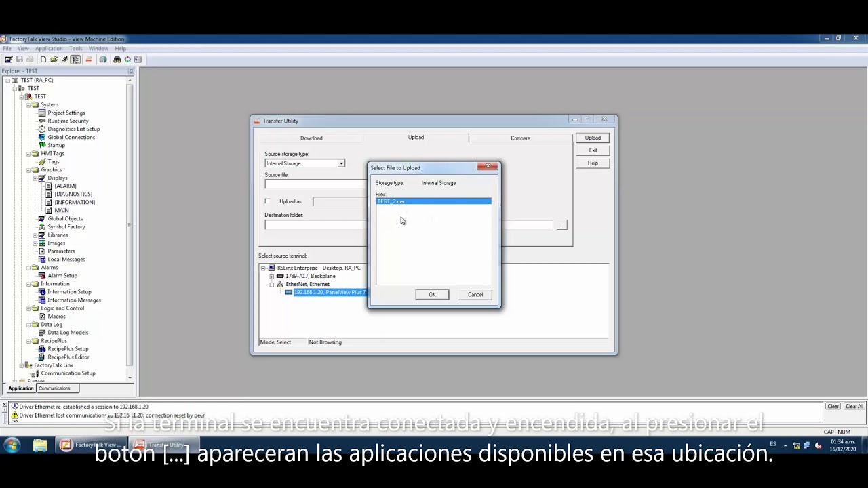Viewport: 868px width, 488px height.
Task: Expand the Images node in Explorer
Action: pos(35,243)
